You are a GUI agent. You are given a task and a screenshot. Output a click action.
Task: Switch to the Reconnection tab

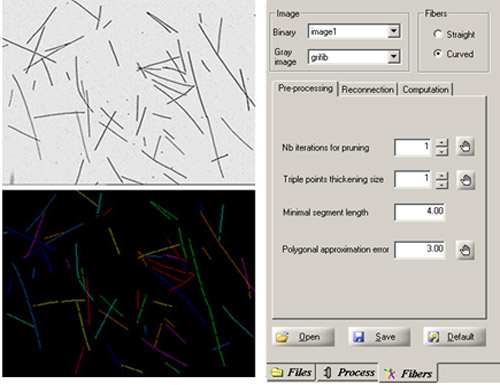pyautogui.click(x=368, y=89)
